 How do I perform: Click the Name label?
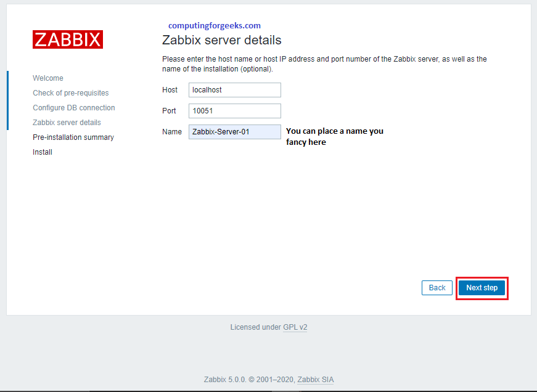(172, 132)
